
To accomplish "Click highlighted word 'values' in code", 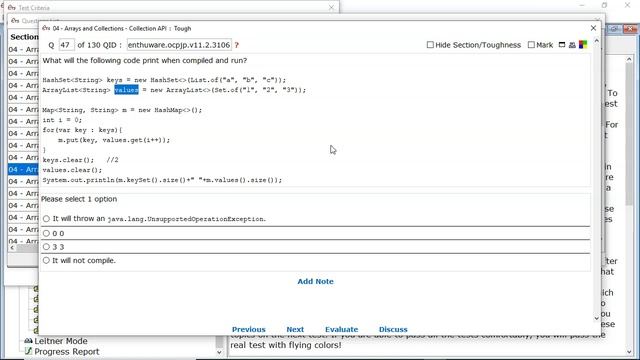I will [126, 90].
